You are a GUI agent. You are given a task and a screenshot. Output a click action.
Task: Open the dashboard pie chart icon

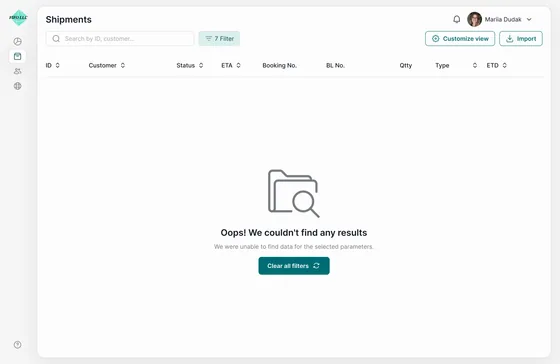pos(18,41)
